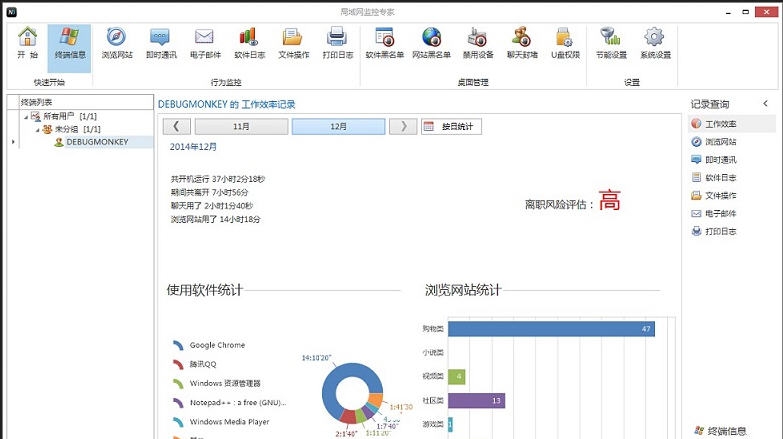The image size is (783, 439).
Task: Open the 开始 home icon in the ribbon
Action: (27, 43)
